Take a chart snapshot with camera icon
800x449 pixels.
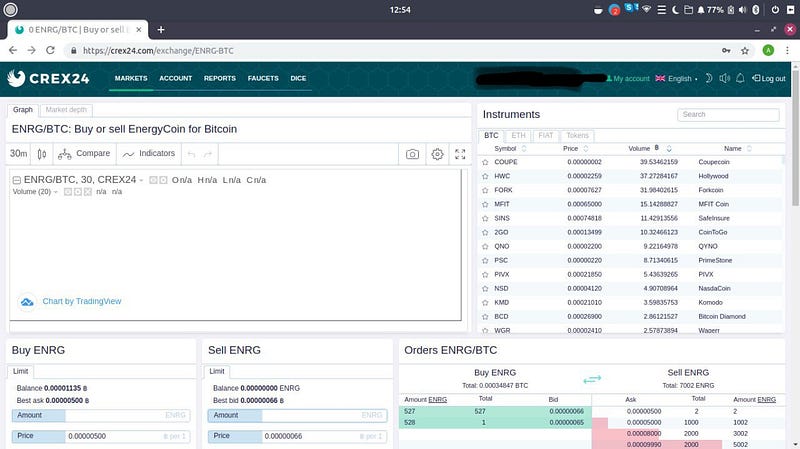click(x=412, y=154)
